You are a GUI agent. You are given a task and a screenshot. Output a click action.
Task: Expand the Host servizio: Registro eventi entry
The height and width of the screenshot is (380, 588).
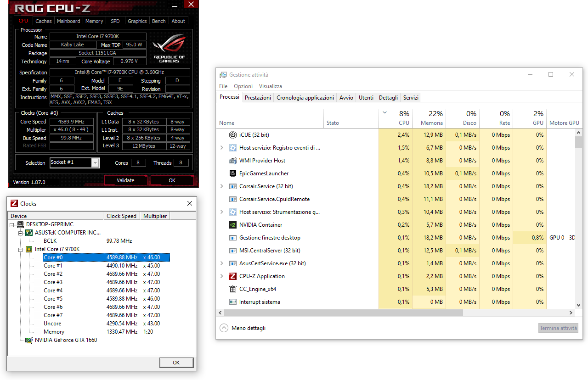[222, 147]
